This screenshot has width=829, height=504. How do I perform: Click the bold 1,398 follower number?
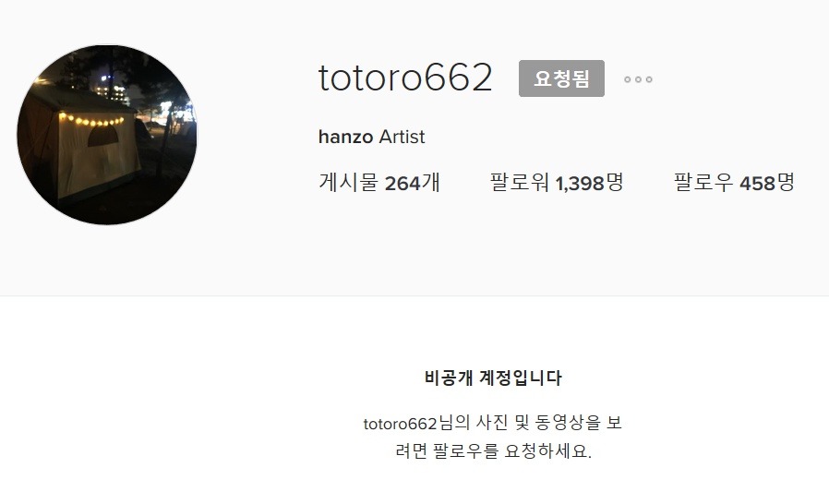[580, 184]
